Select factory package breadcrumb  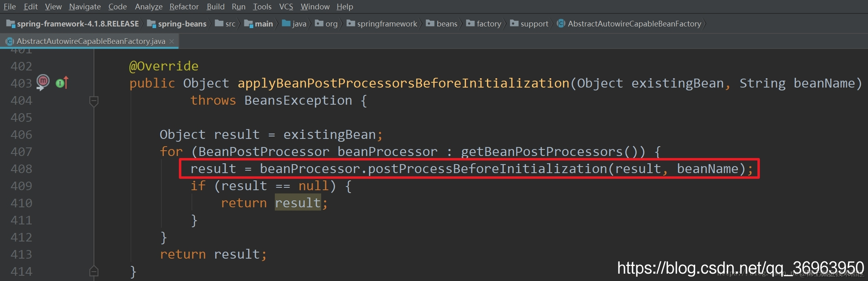[x=484, y=24]
